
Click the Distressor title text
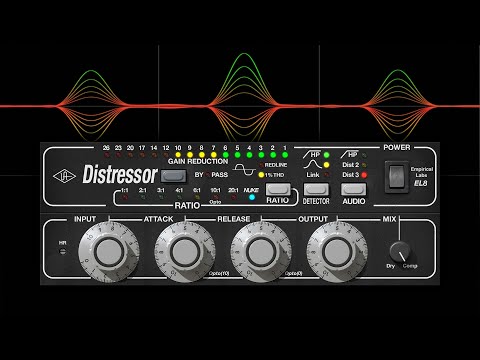click(120, 174)
